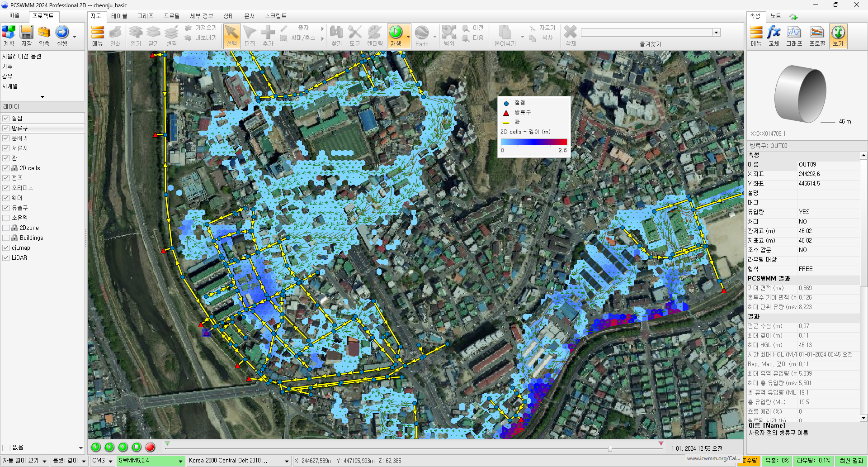Enable the Buildings layer checkbox
The image size is (868, 467).
pos(6,238)
